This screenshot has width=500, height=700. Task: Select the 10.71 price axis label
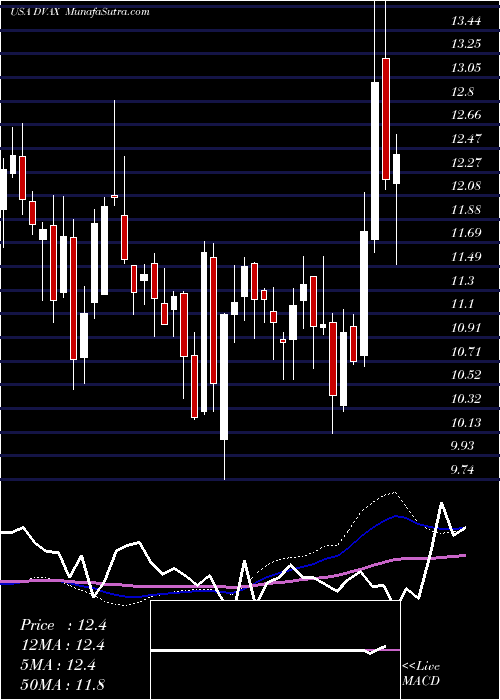point(467,352)
